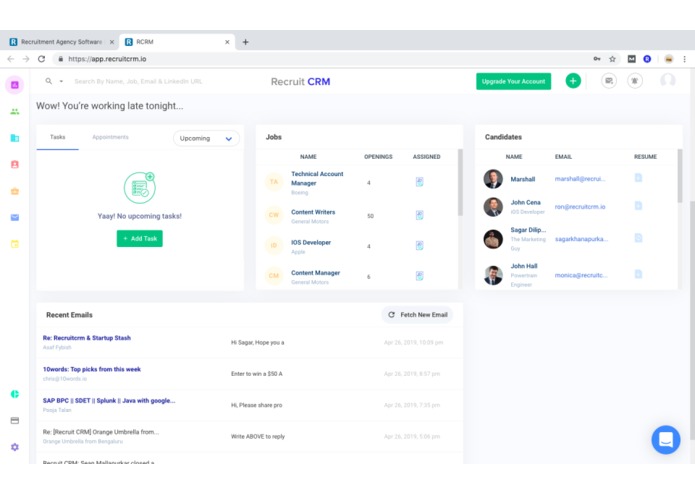The width and height of the screenshot is (695, 494).
Task: Click assigned icon for IOS Developer
Action: pyautogui.click(x=419, y=245)
